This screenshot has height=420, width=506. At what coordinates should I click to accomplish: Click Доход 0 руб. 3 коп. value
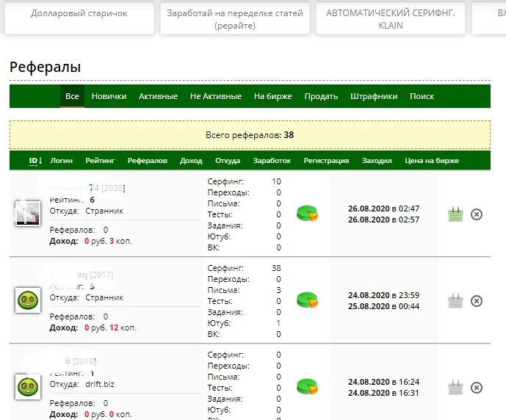90,241
